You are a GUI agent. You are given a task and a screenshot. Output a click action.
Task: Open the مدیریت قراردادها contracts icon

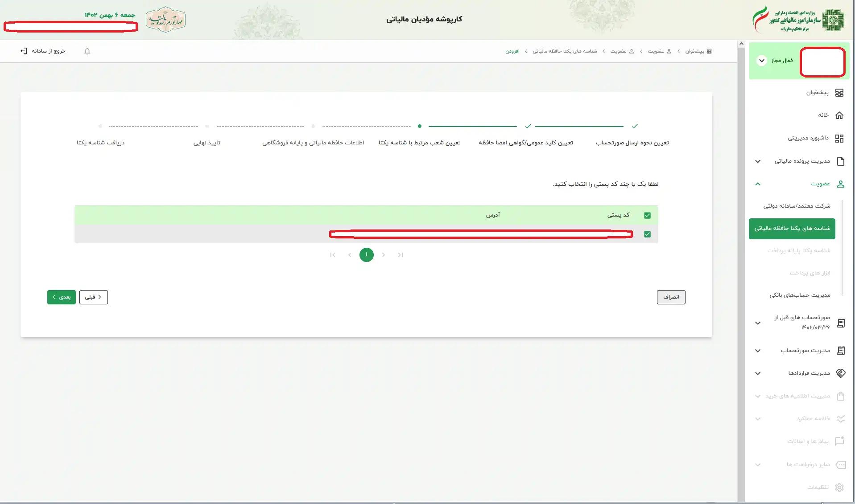841,373
